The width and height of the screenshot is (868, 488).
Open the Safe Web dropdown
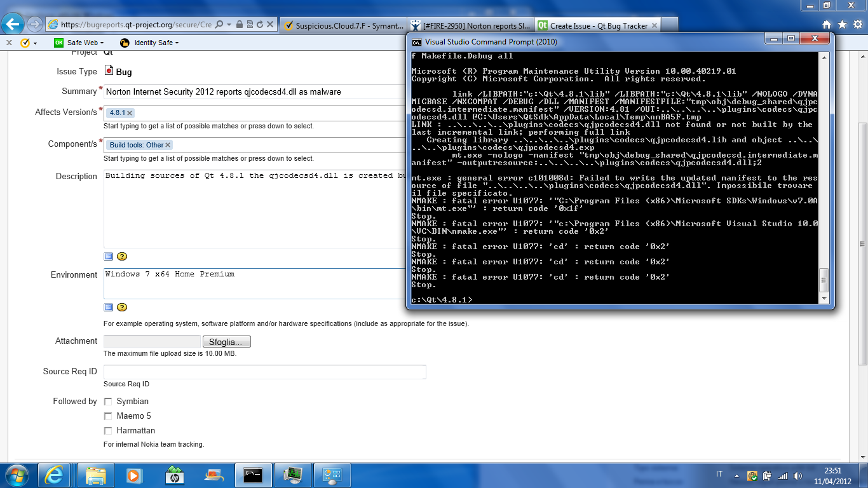[x=79, y=43]
